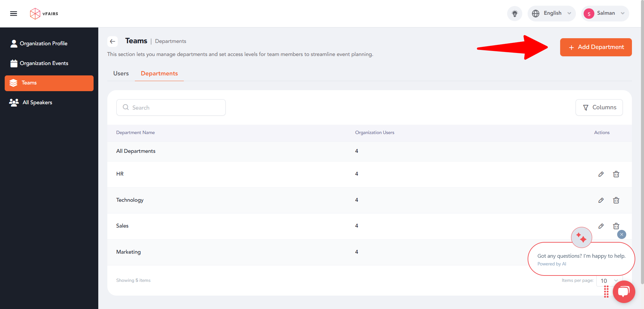This screenshot has height=309, width=644.
Task: Open the hamburger menu
Action: 13,14
